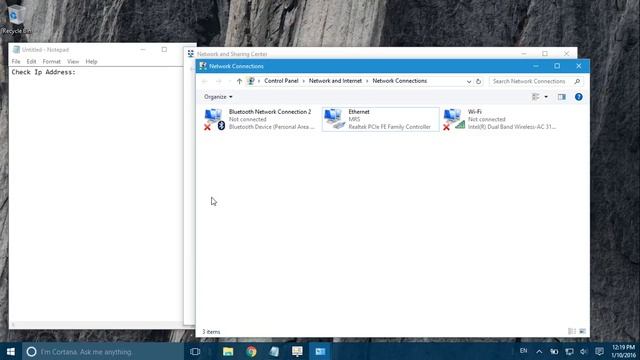640x360 pixels.
Task: Click the Back navigation arrow
Action: [x=205, y=81]
